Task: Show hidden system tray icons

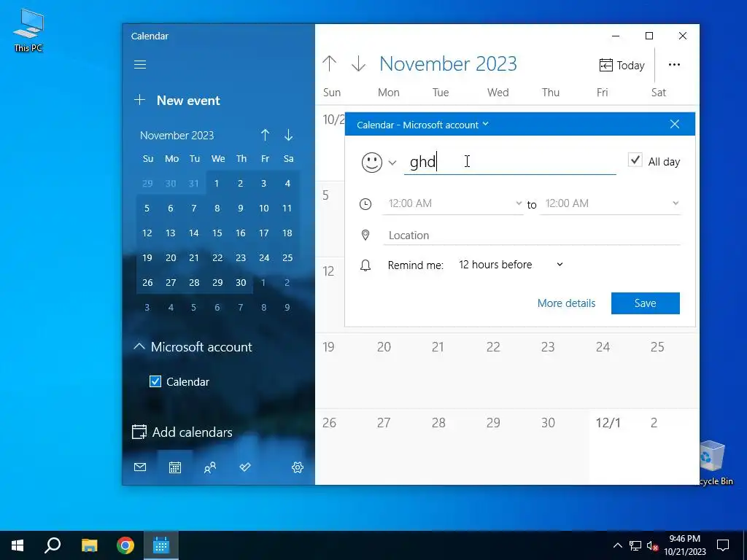Action: pos(617,545)
